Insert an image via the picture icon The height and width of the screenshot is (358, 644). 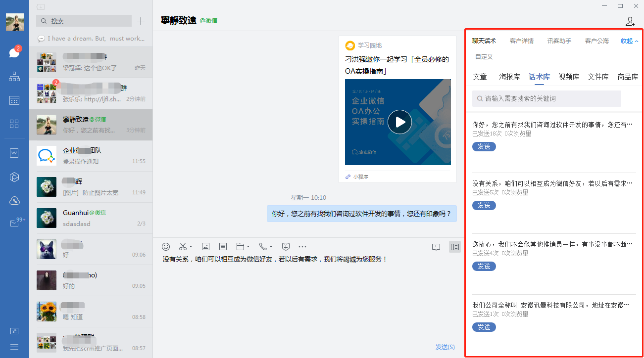(205, 246)
